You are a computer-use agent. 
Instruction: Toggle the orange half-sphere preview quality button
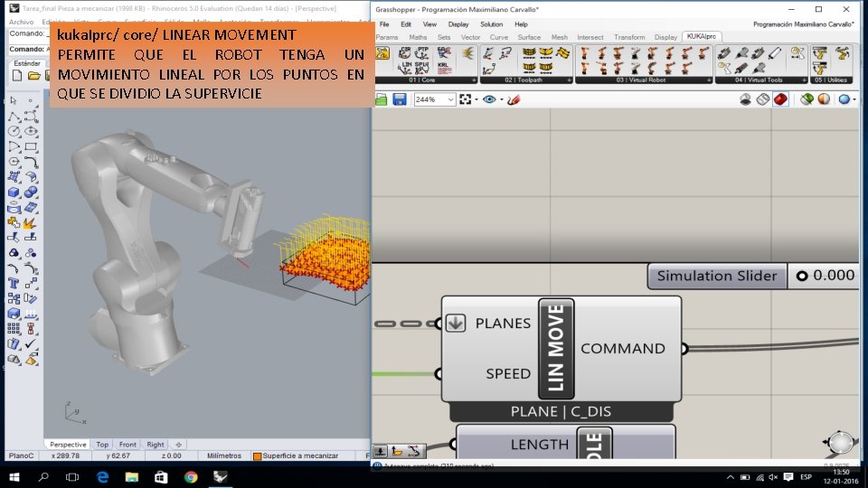824,99
